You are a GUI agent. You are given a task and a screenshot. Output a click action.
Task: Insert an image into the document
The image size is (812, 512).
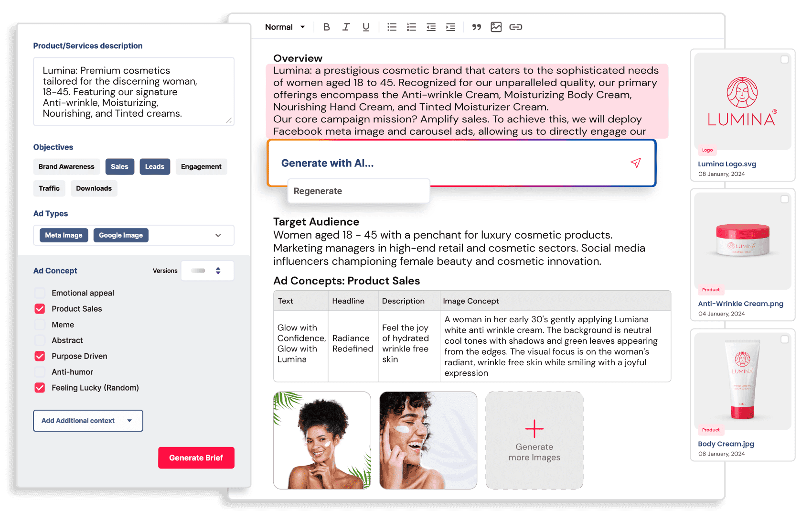pos(496,27)
